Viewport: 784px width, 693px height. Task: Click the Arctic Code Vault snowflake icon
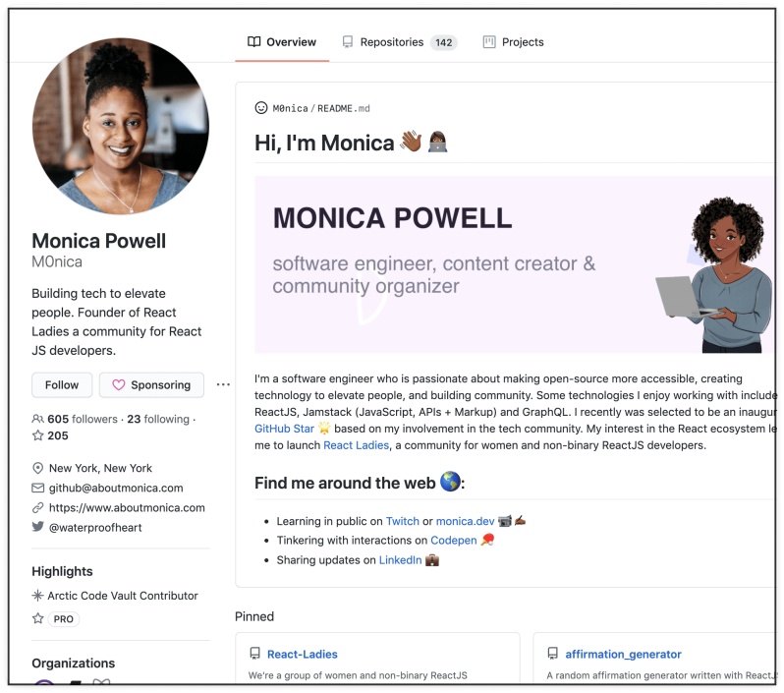coord(37,596)
